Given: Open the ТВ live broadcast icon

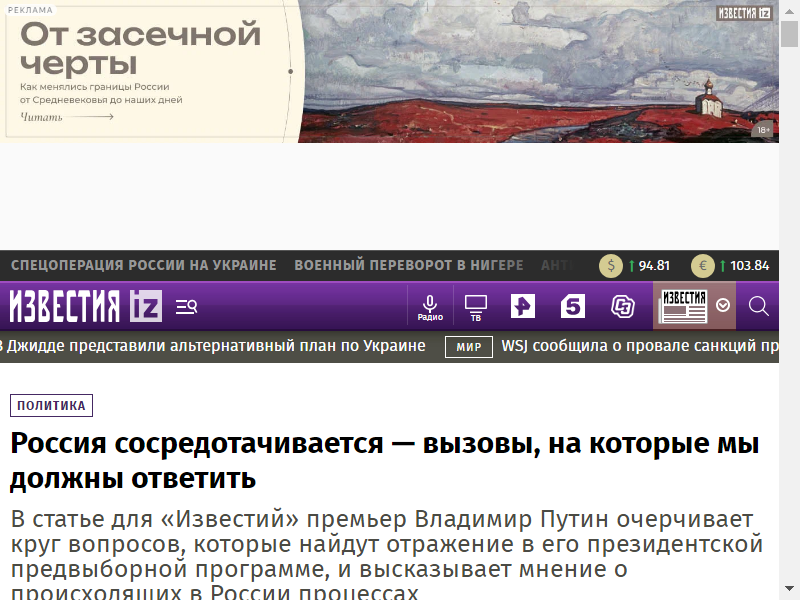Looking at the screenshot, I should pyautogui.click(x=476, y=306).
